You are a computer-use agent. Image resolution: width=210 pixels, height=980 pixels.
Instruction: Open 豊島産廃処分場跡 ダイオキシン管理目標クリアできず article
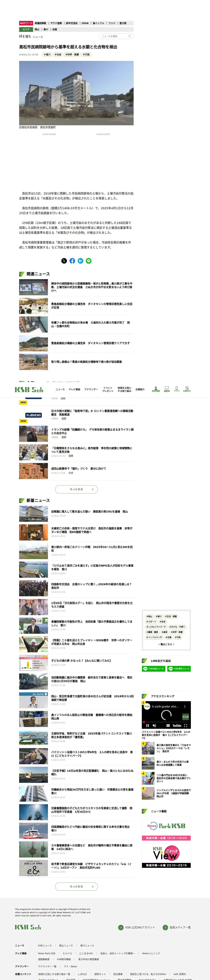[x=76, y=343]
